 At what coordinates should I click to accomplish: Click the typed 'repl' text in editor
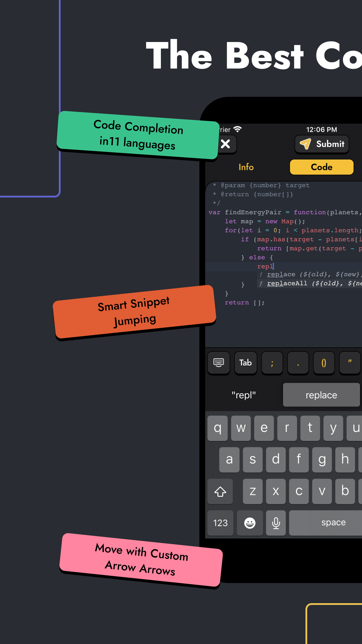click(265, 266)
